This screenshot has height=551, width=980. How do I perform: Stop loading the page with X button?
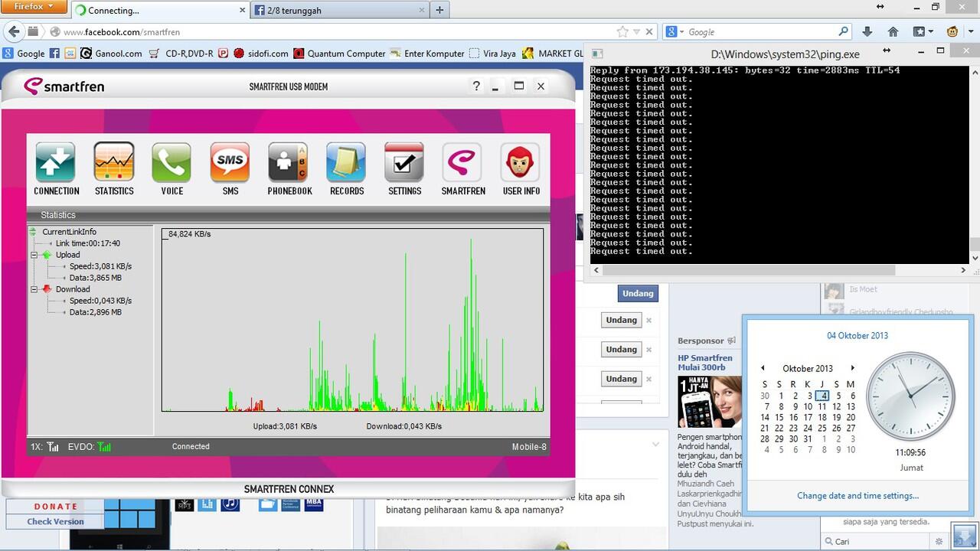coord(649,32)
